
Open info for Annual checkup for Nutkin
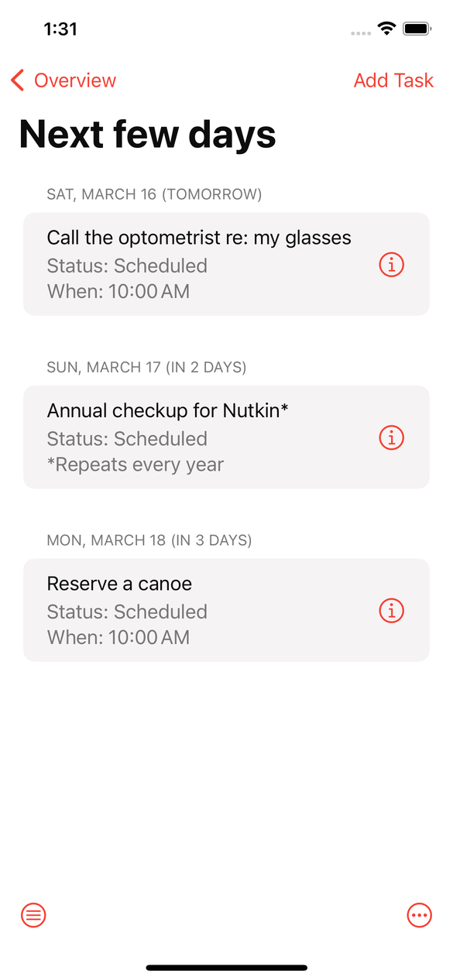[x=392, y=437]
